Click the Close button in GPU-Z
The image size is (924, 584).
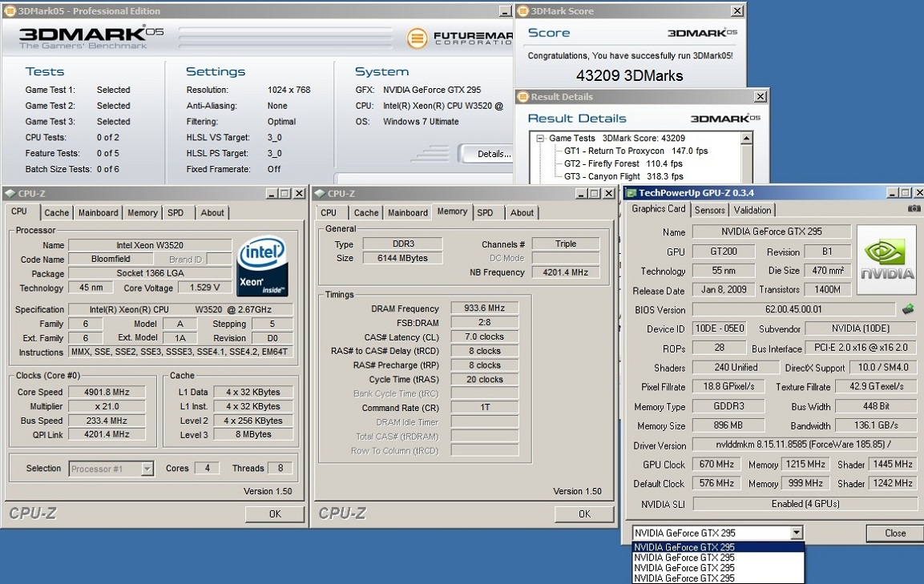coord(894,533)
